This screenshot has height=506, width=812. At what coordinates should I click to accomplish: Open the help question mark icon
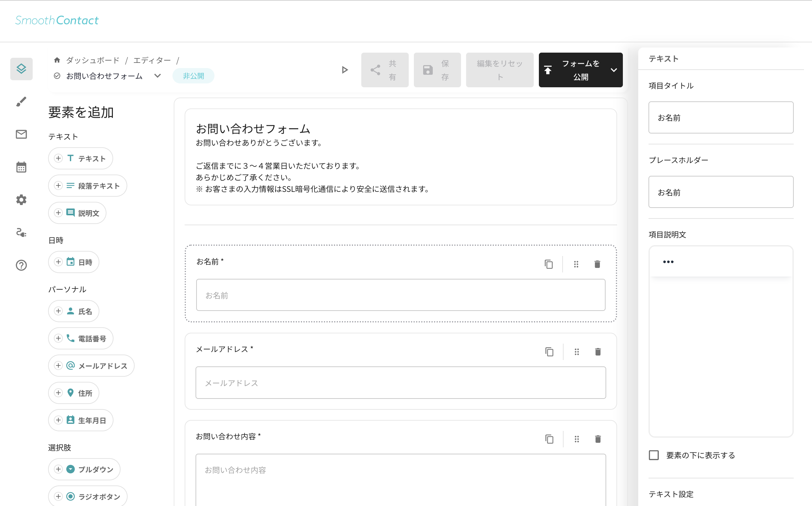pyautogui.click(x=21, y=265)
